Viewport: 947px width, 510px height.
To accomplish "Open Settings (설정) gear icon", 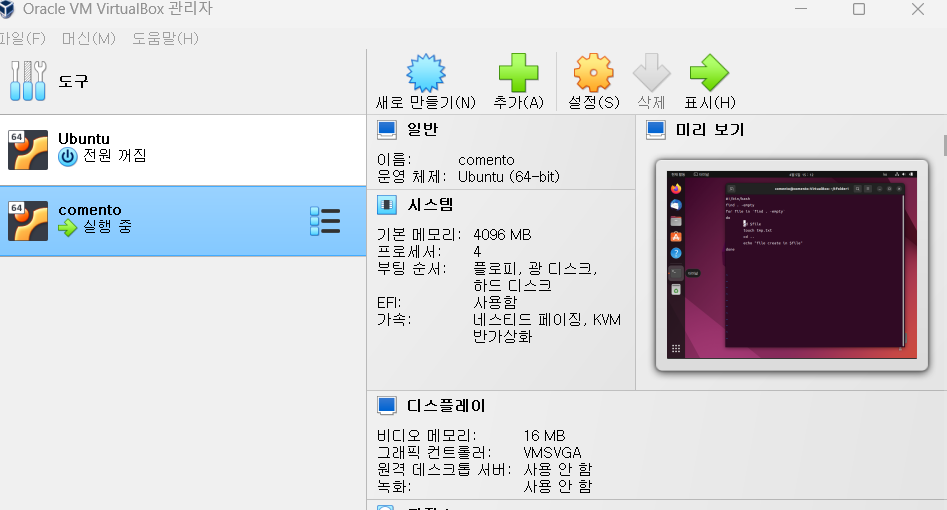I will 593,73.
